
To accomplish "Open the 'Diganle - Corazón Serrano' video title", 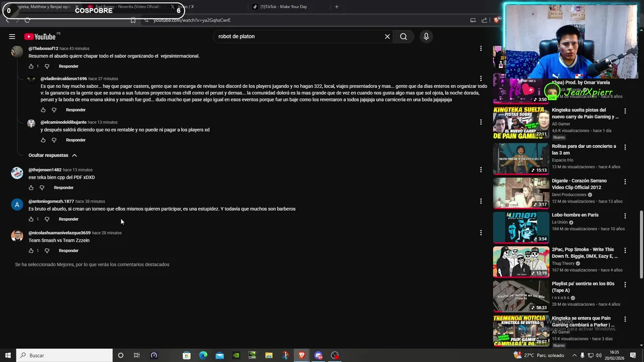I will click(x=579, y=184).
